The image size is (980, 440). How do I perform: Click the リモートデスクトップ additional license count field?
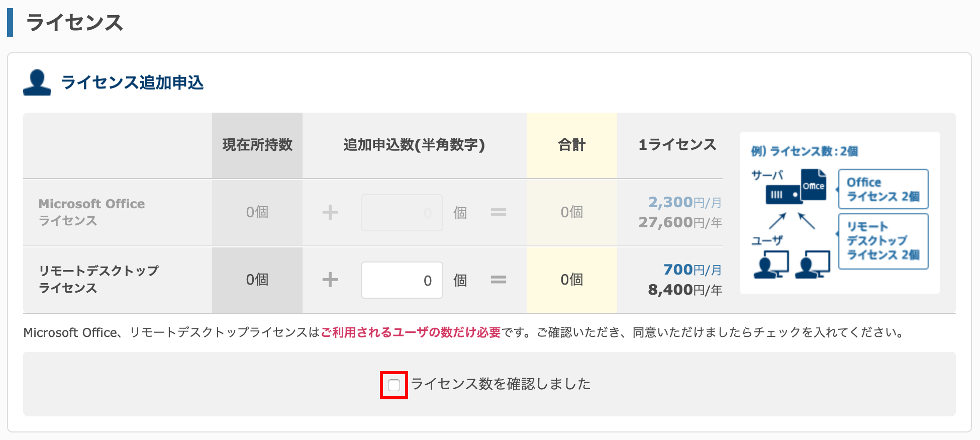tap(402, 280)
